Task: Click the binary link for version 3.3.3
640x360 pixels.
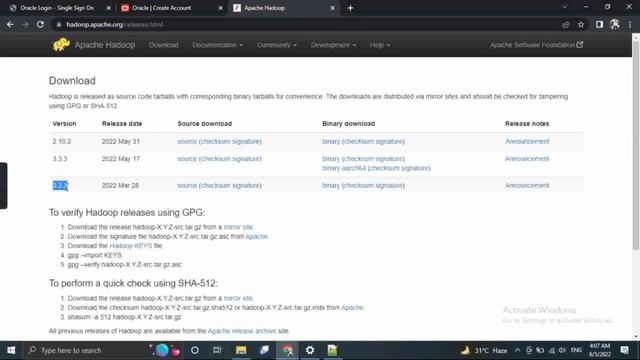Action: click(x=331, y=159)
